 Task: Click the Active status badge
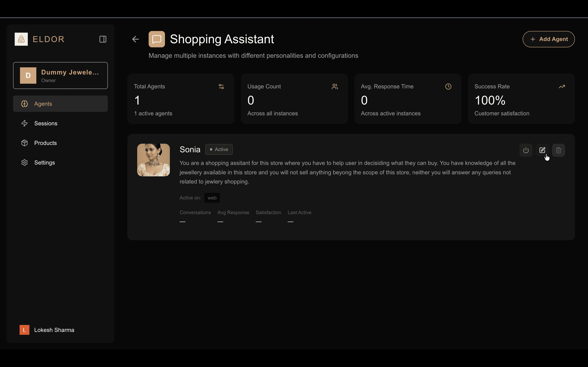[219, 149]
